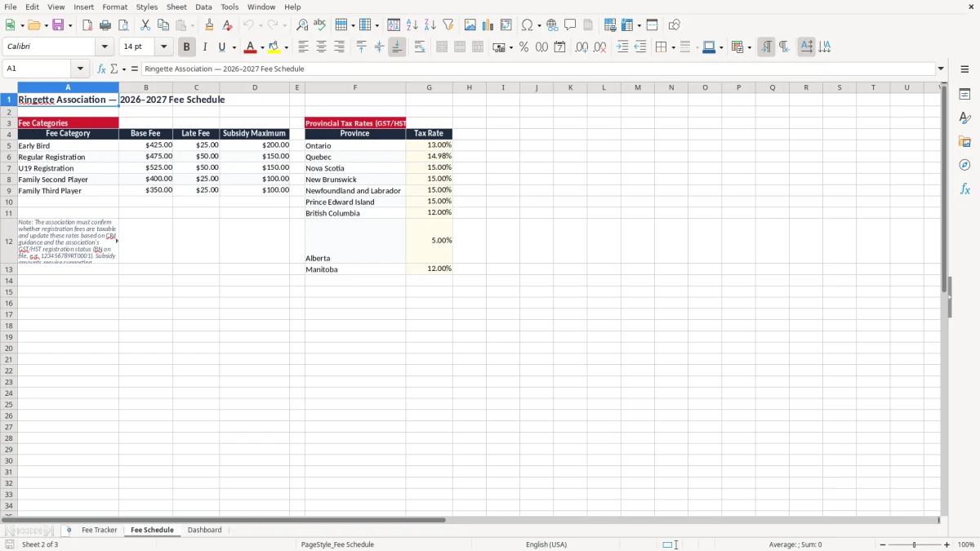Image resolution: width=980 pixels, height=551 pixels.
Task: Expand the Borders dropdown arrow
Action: pyautogui.click(x=673, y=47)
